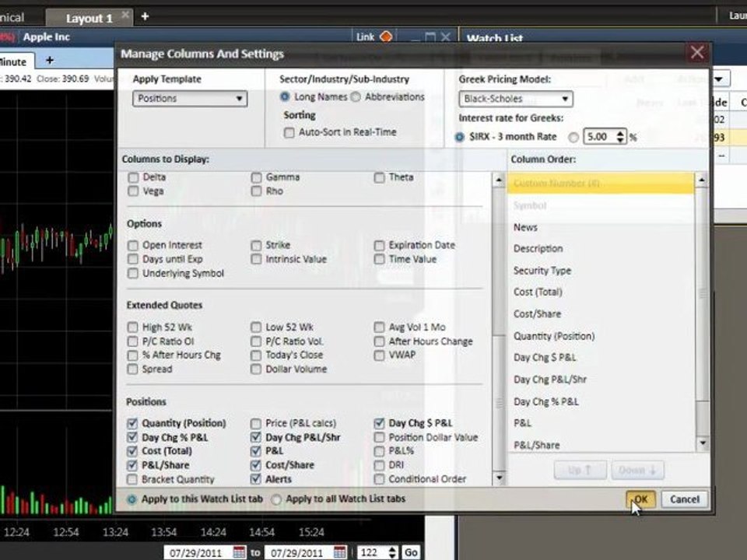Check Auto-Sort in Real-Time
The height and width of the screenshot is (560, 747).
289,132
